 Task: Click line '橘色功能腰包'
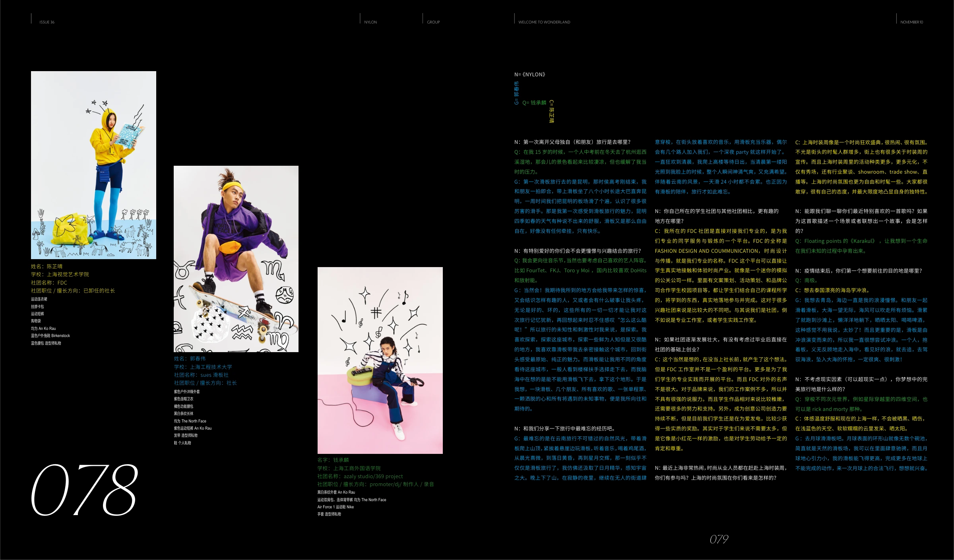tap(184, 406)
